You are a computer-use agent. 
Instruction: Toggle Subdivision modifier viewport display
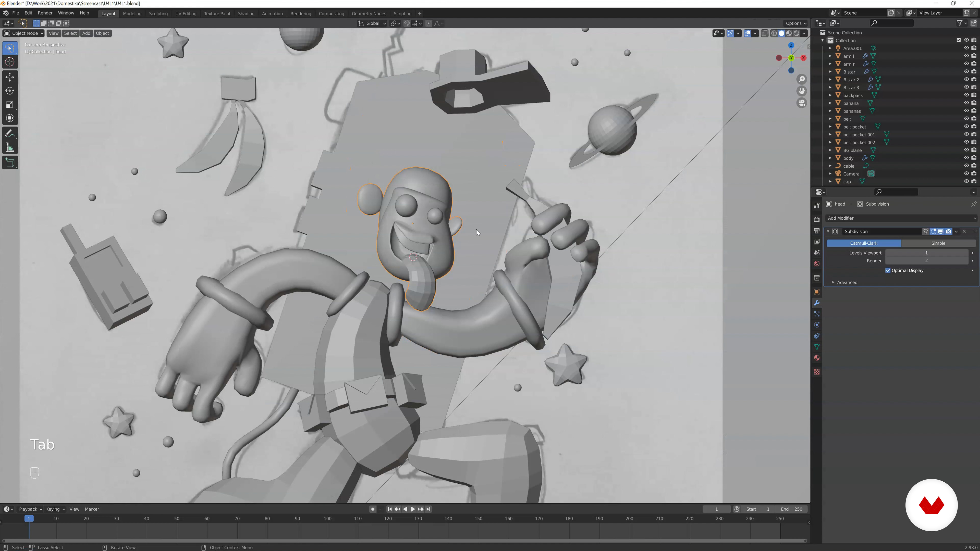tap(940, 231)
